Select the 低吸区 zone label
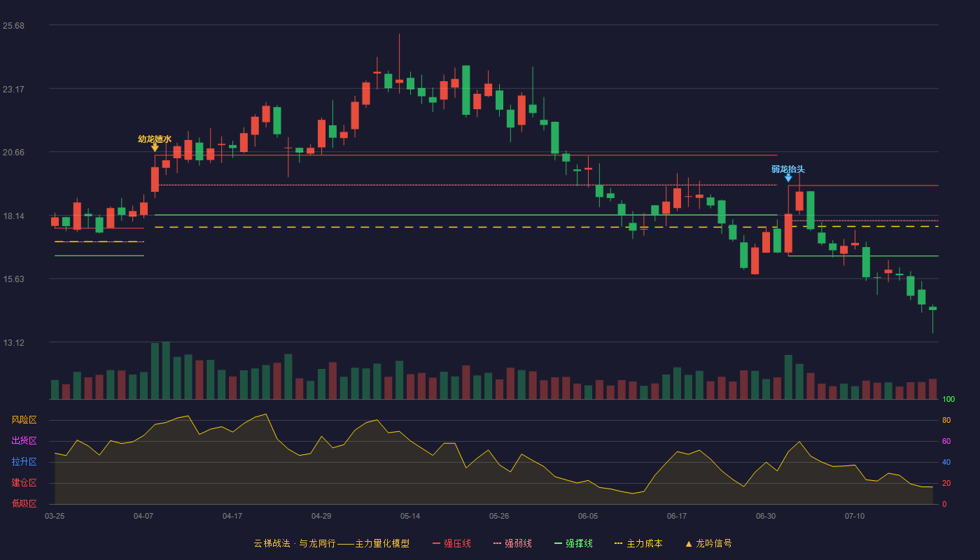This screenshot has height=560, width=980. [x=24, y=503]
